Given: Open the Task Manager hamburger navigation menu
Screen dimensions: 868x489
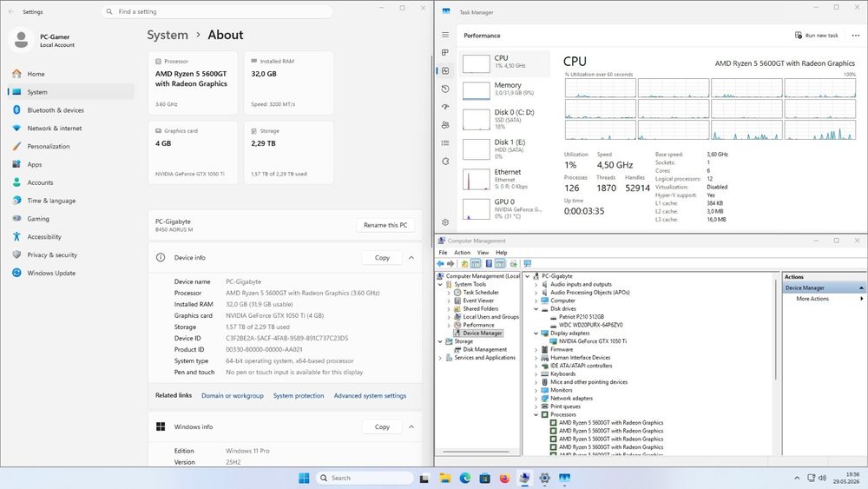Looking at the screenshot, I should click(445, 35).
